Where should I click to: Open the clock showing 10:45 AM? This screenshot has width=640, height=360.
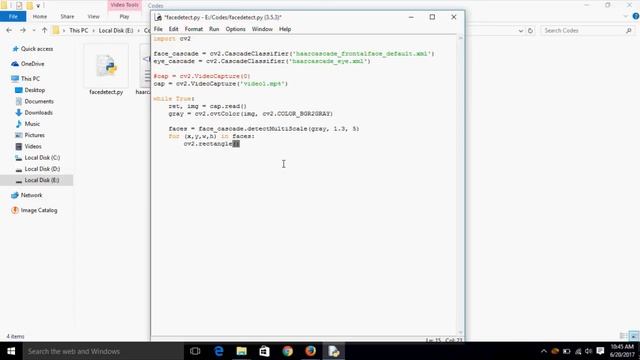click(x=622, y=351)
